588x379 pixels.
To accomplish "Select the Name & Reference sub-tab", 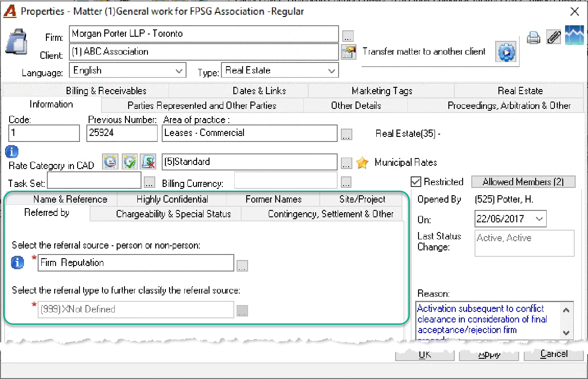I will (x=69, y=199).
